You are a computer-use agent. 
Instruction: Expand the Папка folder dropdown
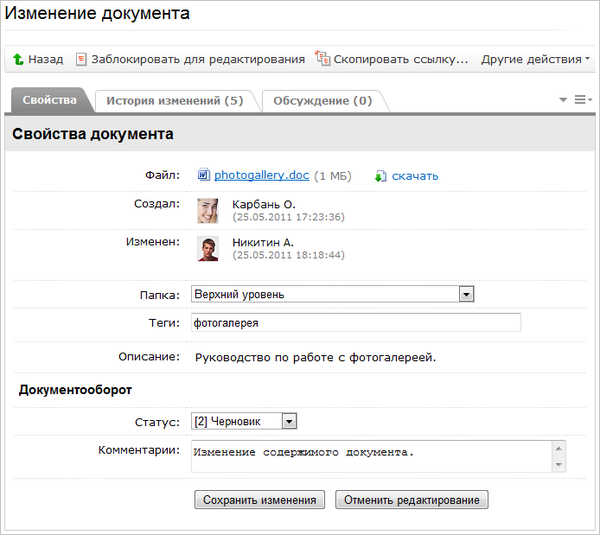coord(465,294)
